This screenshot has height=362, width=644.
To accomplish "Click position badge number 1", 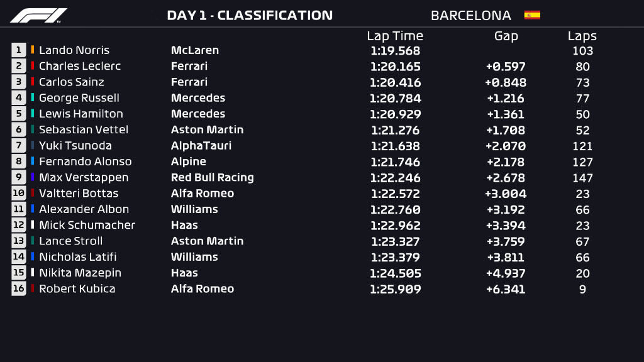I will tap(18, 50).
